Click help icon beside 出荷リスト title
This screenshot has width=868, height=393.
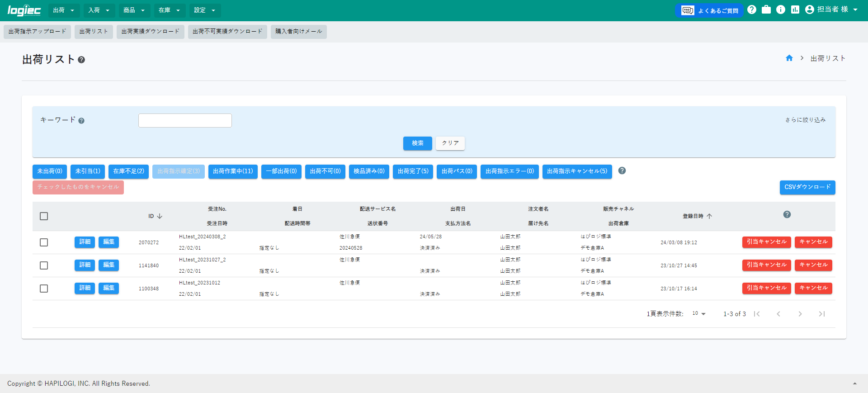(81, 60)
